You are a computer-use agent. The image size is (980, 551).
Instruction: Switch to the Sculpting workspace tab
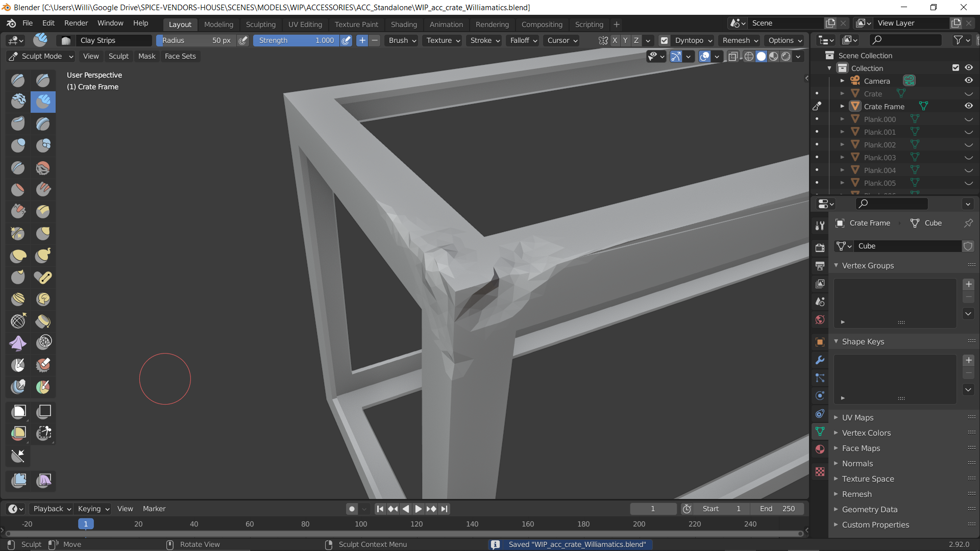coord(260,24)
